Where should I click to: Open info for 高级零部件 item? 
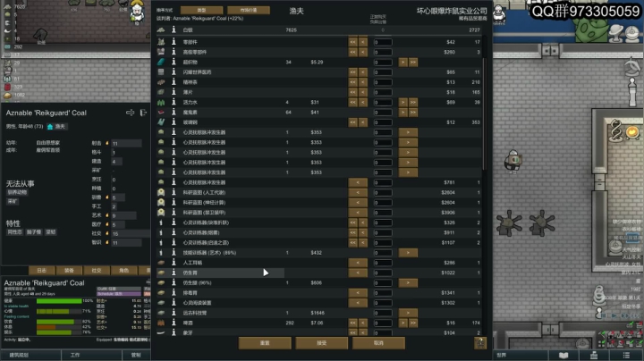pos(174,52)
